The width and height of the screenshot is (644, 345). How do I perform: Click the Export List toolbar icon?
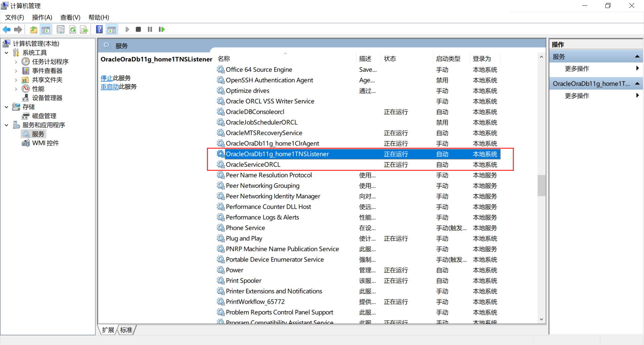click(84, 29)
